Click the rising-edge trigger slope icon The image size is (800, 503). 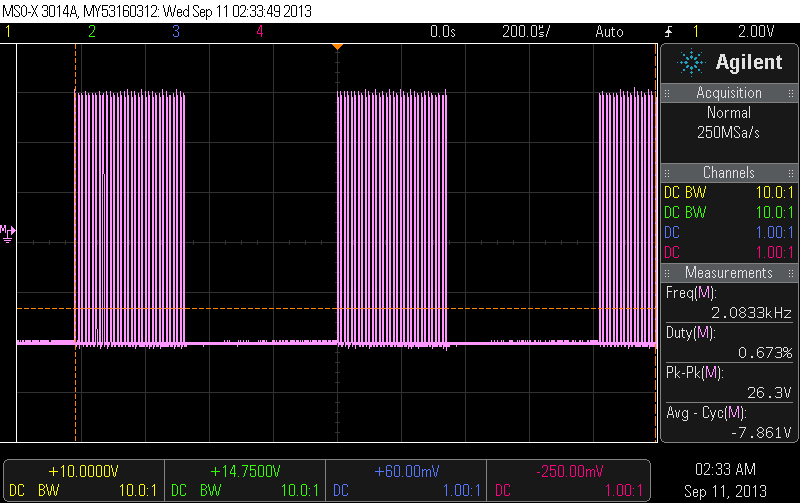tap(668, 32)
